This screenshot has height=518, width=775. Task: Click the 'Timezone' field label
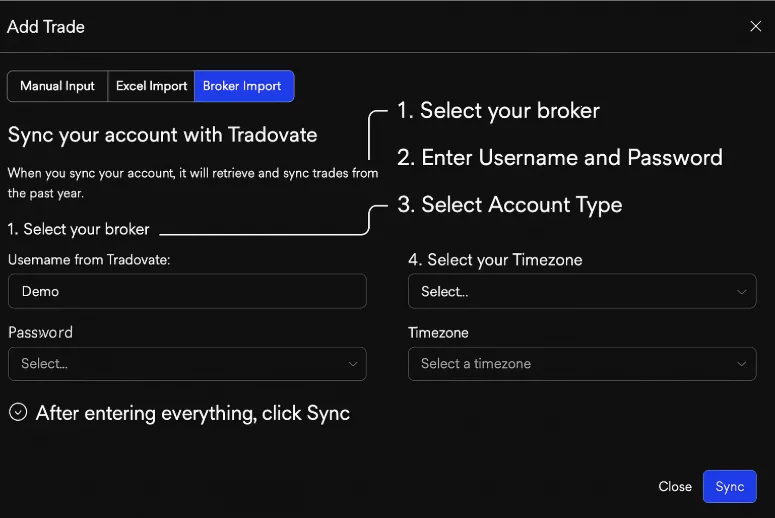point(438,333)
